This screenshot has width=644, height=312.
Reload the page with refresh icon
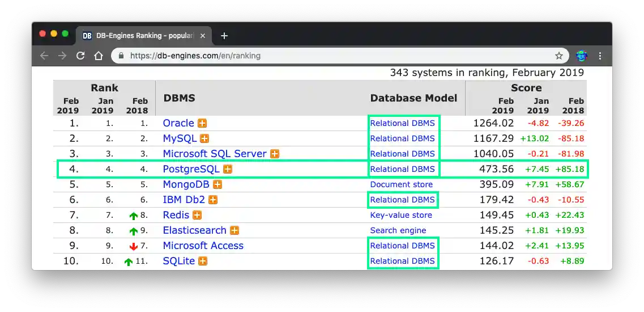click(x=80, y=56)
